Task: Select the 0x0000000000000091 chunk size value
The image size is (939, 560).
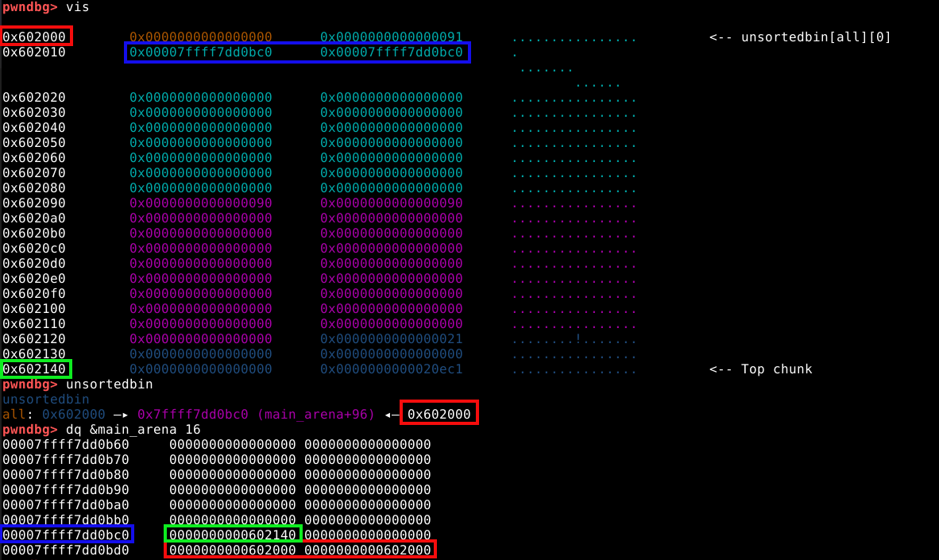Action: (391, 37)
